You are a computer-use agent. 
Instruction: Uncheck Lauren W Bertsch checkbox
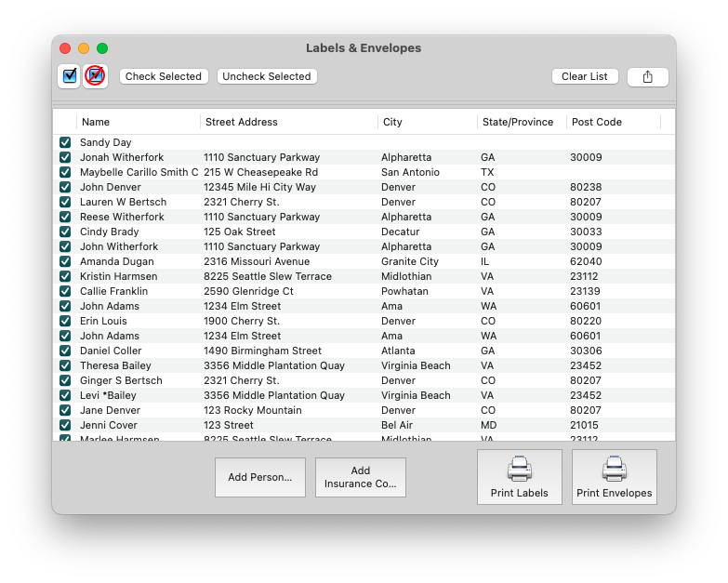(65, 202)
